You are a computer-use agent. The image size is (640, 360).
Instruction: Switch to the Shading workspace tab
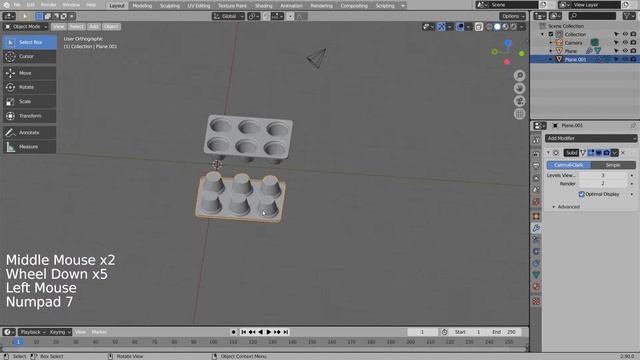point(263,6)
